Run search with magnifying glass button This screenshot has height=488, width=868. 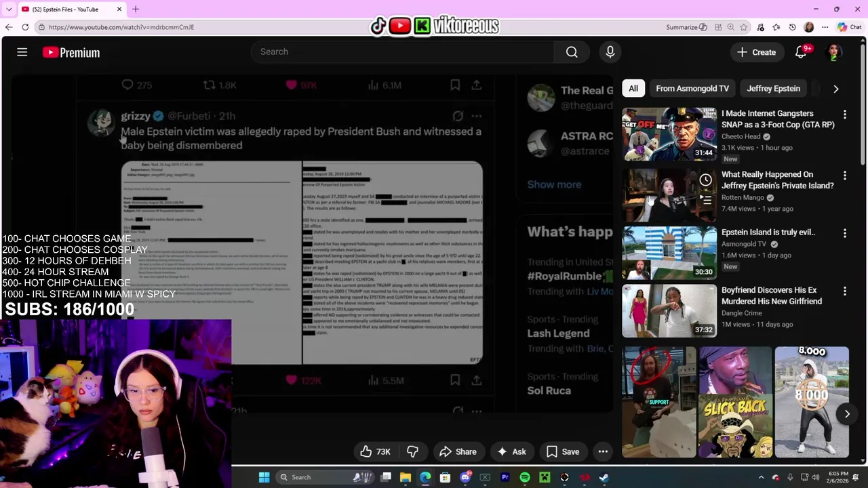(x=572, y=52)
